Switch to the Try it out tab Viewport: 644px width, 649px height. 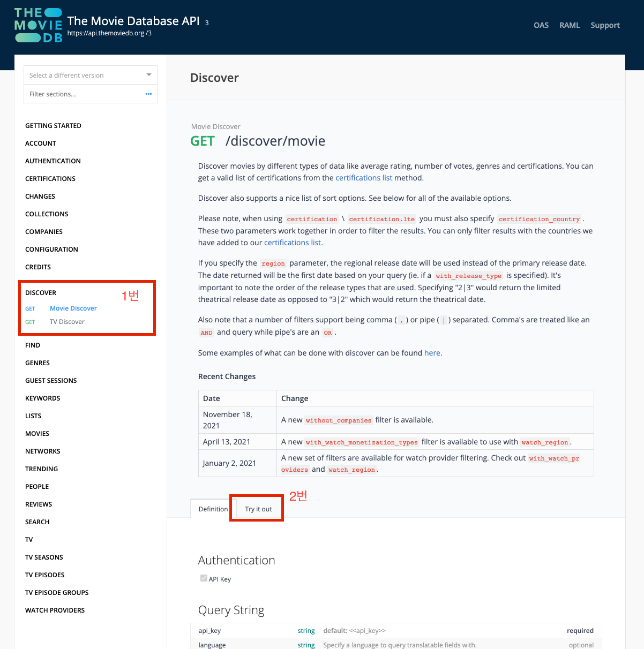(258, 509)
